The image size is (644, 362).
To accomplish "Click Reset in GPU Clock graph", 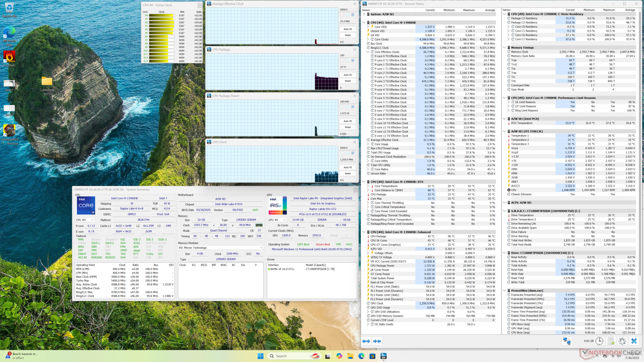I will (348, 174).
